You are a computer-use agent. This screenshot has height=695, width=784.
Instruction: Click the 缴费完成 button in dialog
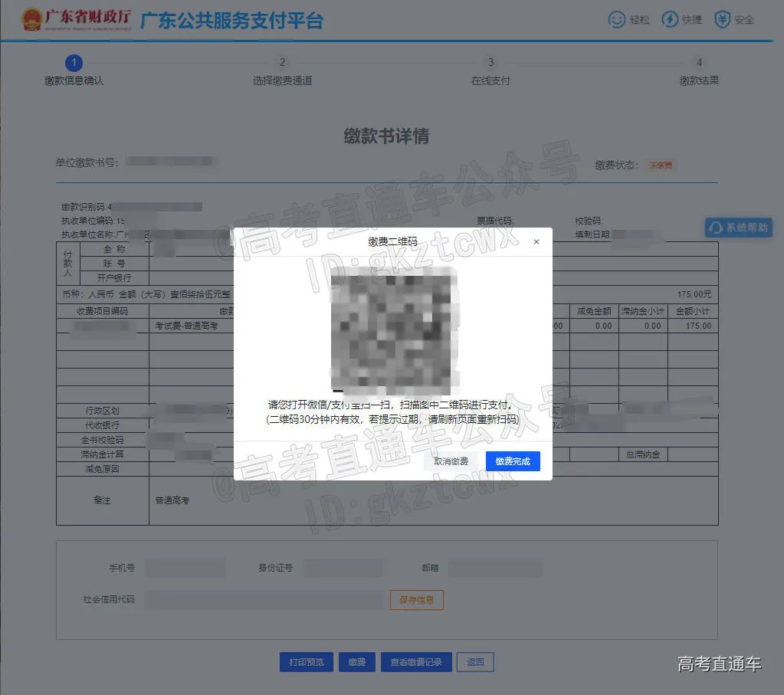point(513,461)
